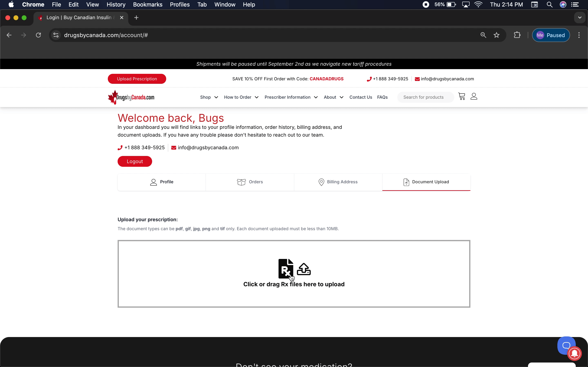This screenshot has height=367, width=588.
Task: Click the user account icon
Action: (473, 96)
